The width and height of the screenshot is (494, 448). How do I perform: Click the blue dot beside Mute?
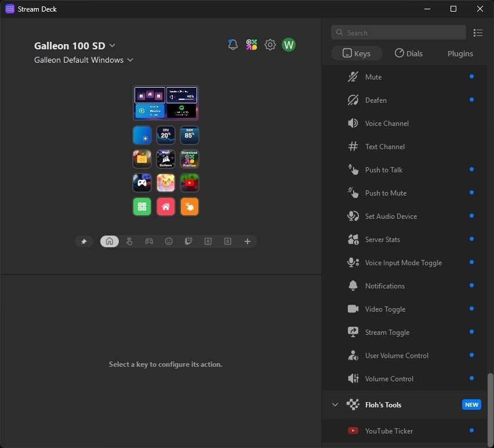point(471,76)
